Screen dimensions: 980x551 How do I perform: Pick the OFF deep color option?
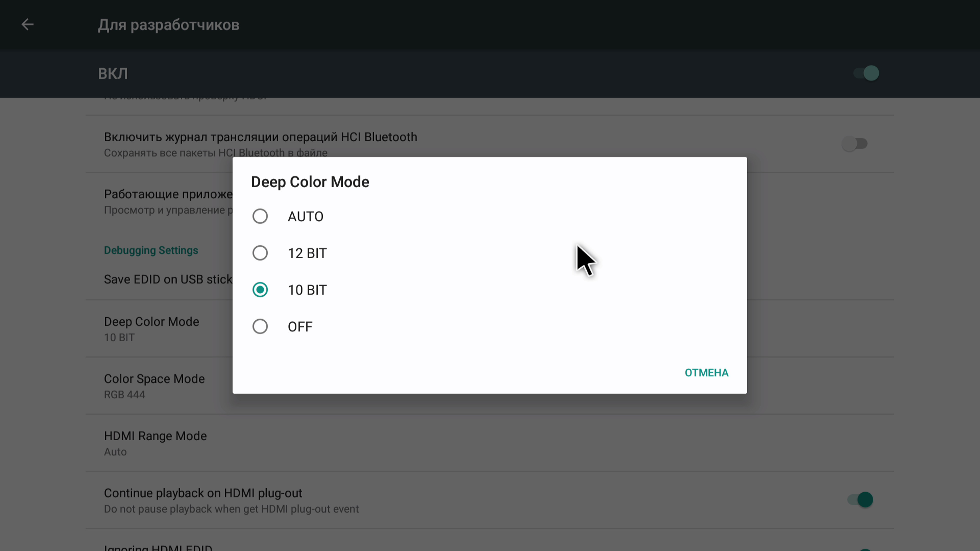click(x=260, y=327)
